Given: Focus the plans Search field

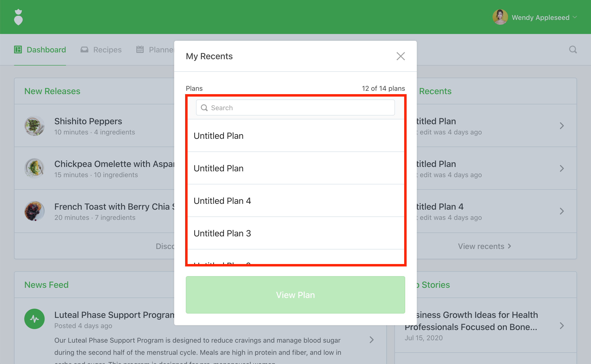Looking at the screenshot, I should tap(295, 108).
